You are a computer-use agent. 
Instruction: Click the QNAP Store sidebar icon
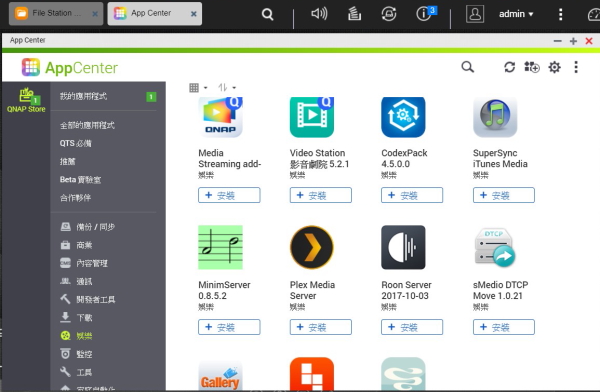point(26,100)
